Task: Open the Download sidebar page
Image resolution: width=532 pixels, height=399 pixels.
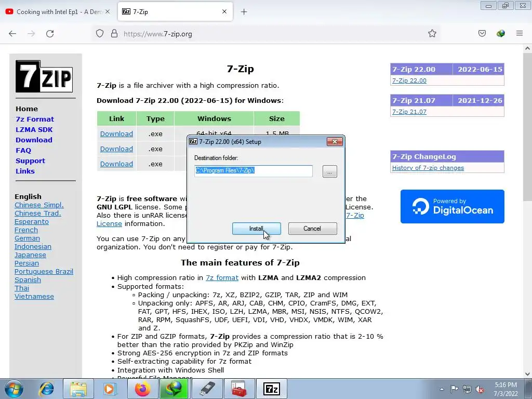Action: [34, 140]
